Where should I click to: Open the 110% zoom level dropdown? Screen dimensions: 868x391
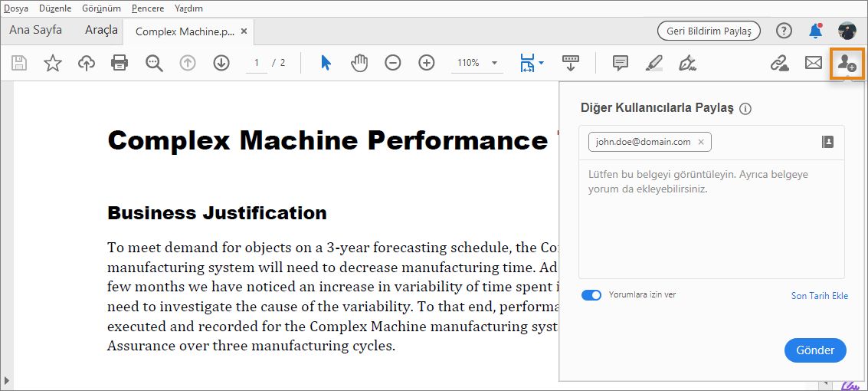[x=477, y=63]
